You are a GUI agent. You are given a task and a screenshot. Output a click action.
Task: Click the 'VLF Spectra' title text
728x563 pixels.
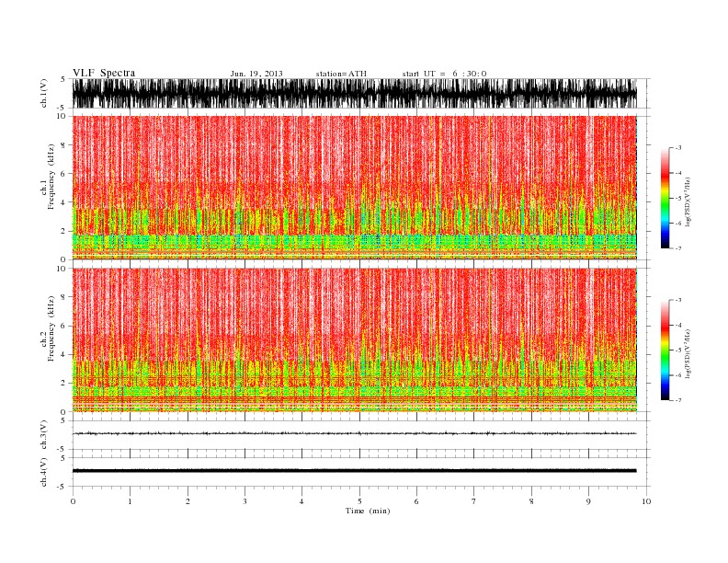pyautogui.click(x=104, y=73)
